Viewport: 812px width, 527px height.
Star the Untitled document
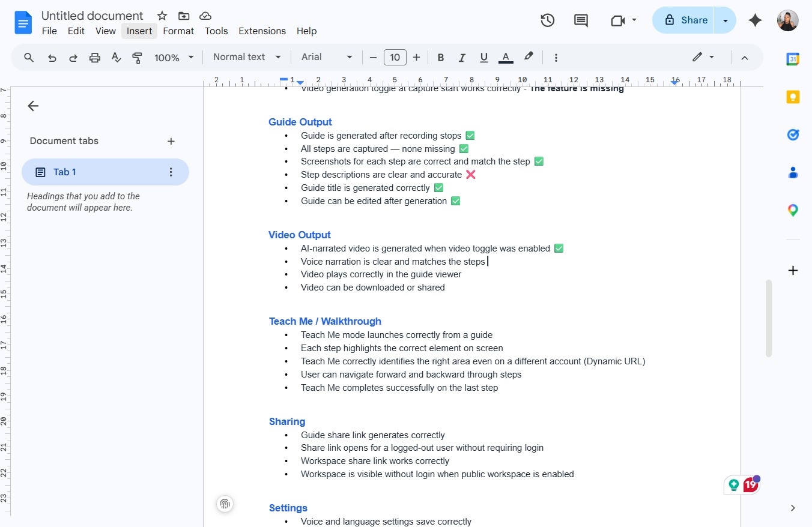162,16
